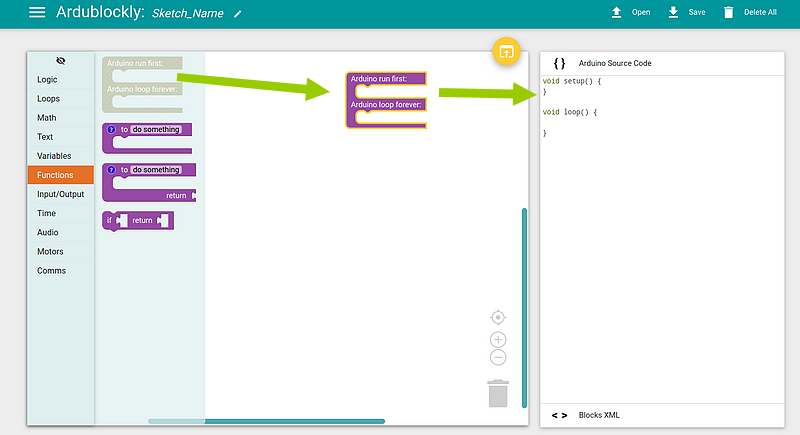Select the Math category

61,118
